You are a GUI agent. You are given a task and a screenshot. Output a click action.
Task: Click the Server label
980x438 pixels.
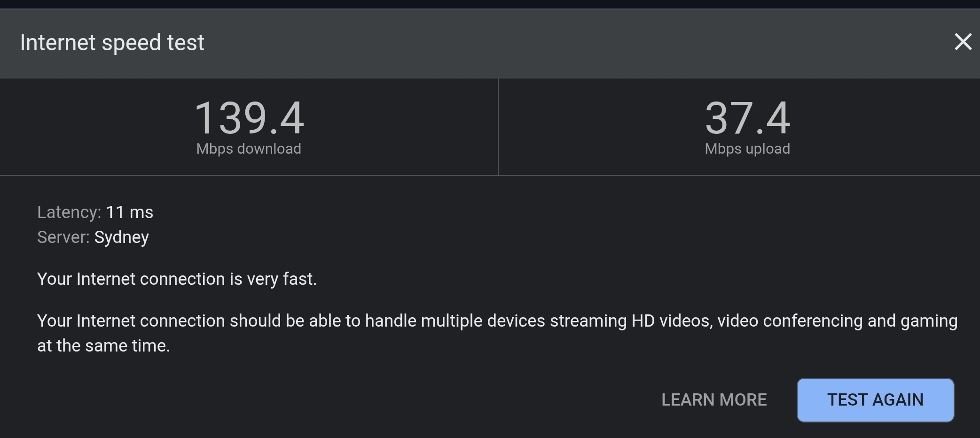(63, 237)
